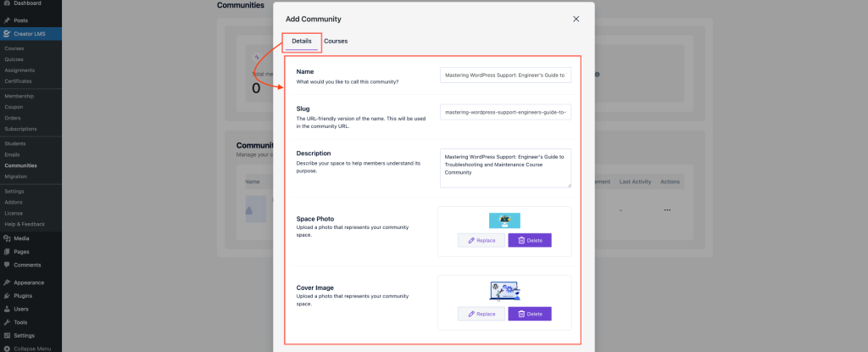Screen dimensions: 868x352
Task: Switch to the Courses tab
Action: click(335, 42)
